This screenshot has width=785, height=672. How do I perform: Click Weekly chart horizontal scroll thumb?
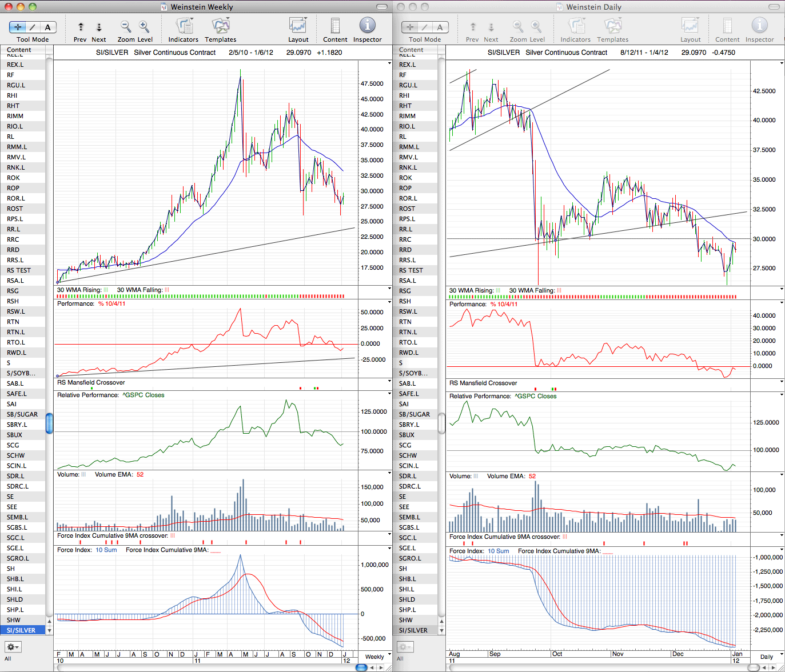(361, 667)
